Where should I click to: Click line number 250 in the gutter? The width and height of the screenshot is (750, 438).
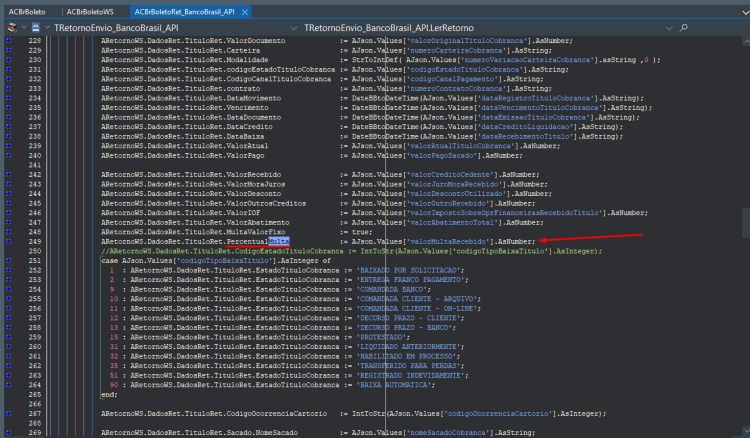(x=35, y=251)
